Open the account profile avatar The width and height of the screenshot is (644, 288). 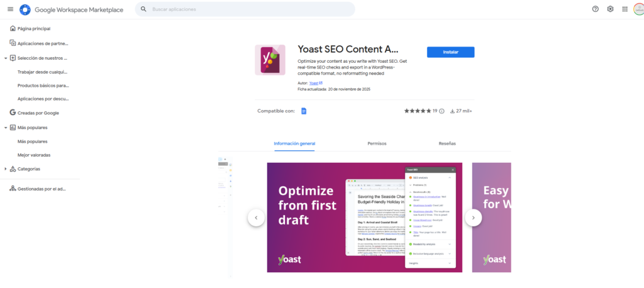pyautogui.click(x=639, y=9)
